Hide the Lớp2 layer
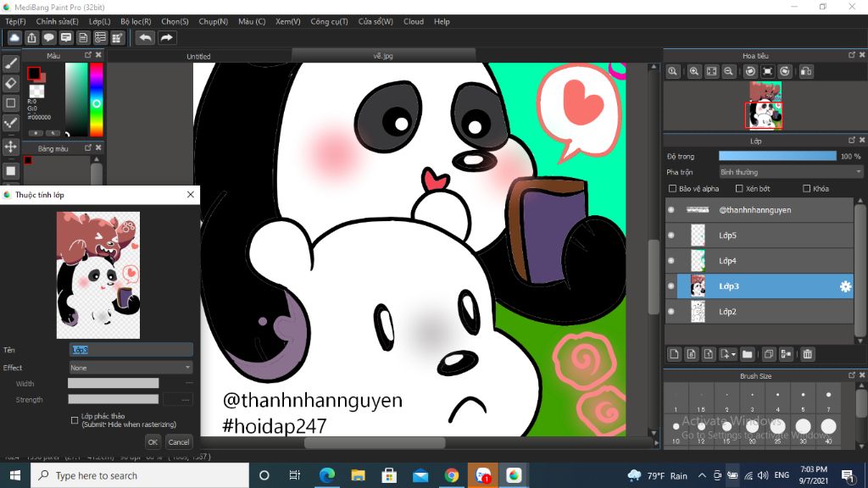 click(x=671, y=312)
